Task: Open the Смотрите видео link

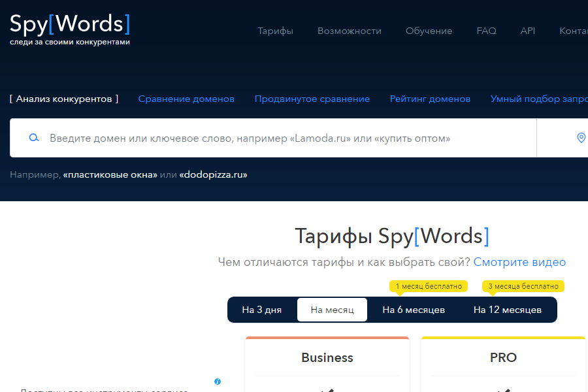Action: [x=519, y=262]
